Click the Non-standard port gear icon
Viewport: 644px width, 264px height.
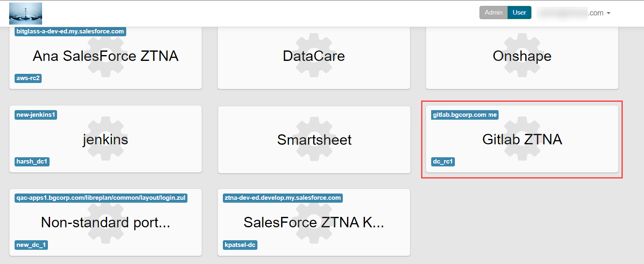click(x=105, y=221)
